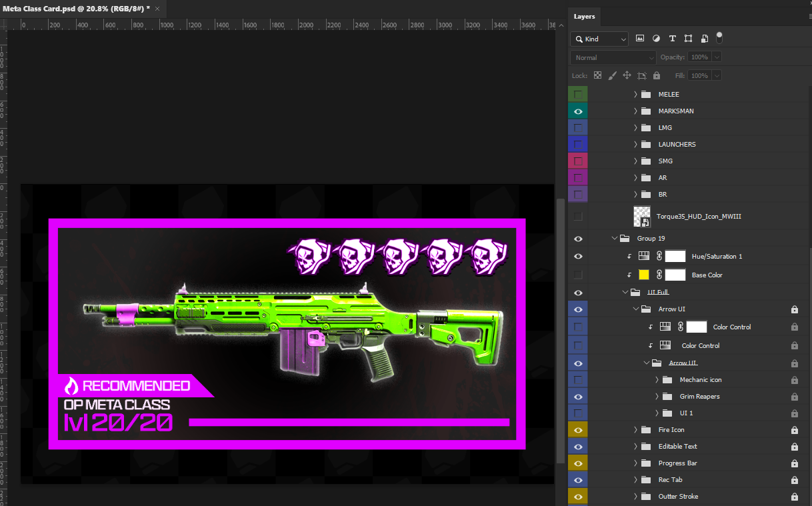Show the LAUNCHERS group
This screenshot has width=812, height=506.
(577, 145)
